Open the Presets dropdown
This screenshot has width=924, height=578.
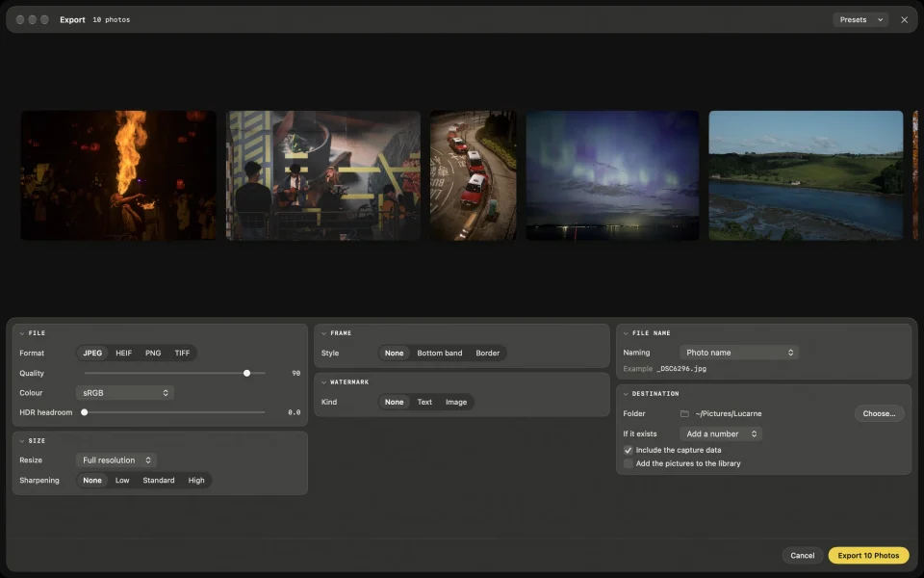[x=860, y=19]
